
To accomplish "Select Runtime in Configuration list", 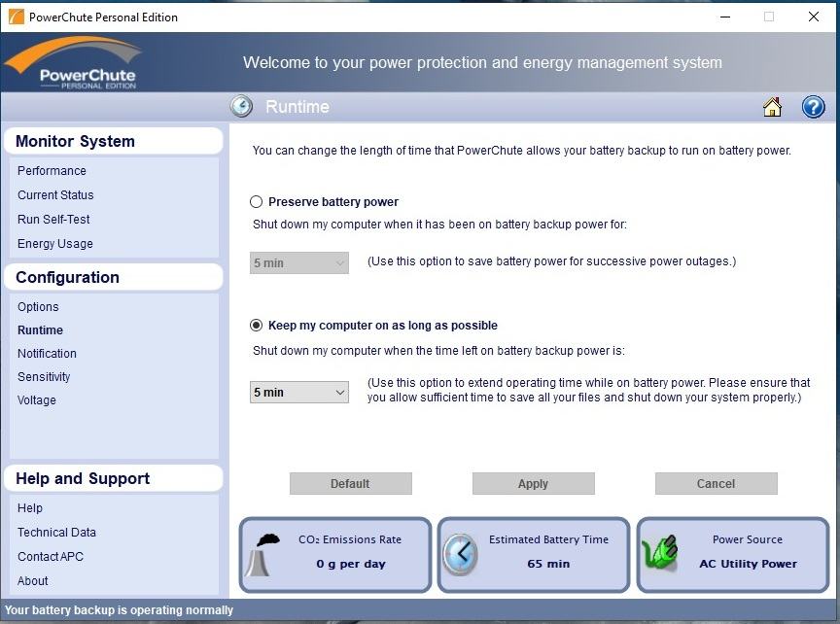I will [x=40, y=329].
